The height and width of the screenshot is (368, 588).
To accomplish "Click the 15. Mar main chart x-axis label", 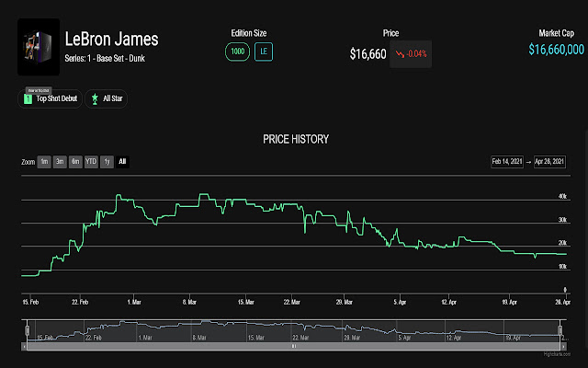I will click(x=245, y=302).
